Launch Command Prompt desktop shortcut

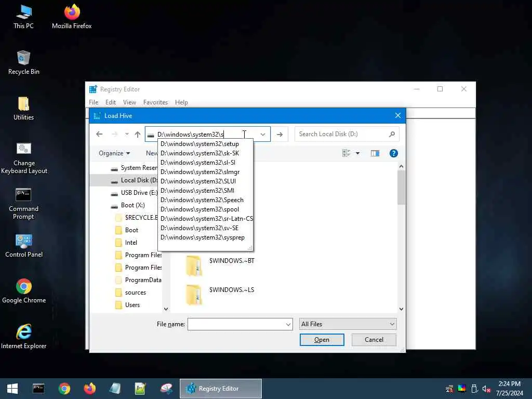click(23, 204)
